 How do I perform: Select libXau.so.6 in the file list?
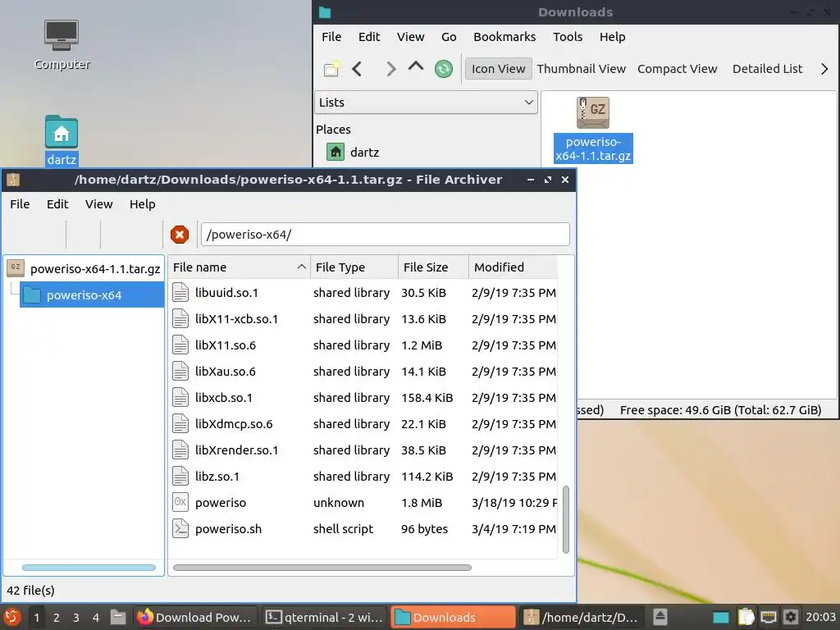click(x=363, y=372)
